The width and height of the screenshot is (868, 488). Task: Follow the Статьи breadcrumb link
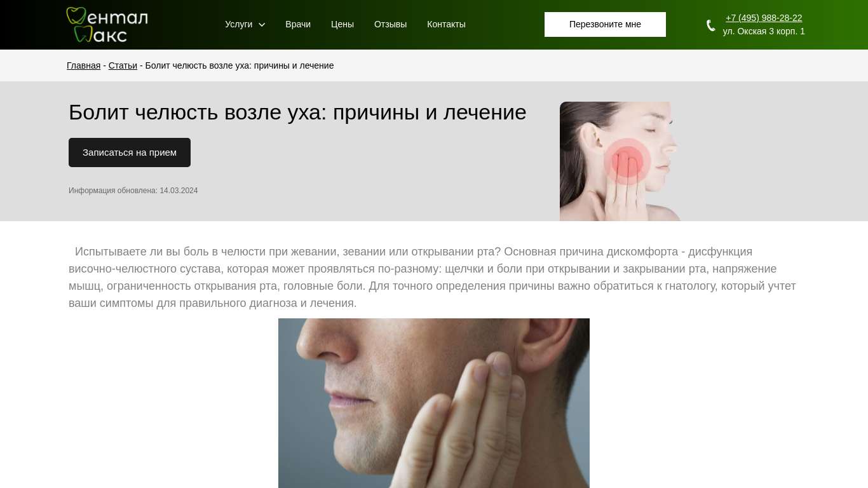point(123,65)
